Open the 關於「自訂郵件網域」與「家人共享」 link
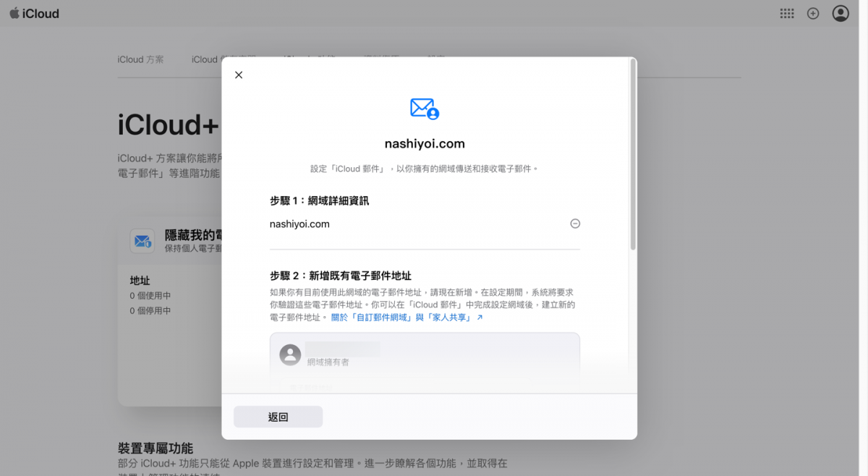The width and height of the screenshot is (868, 476). pos(407,318)
